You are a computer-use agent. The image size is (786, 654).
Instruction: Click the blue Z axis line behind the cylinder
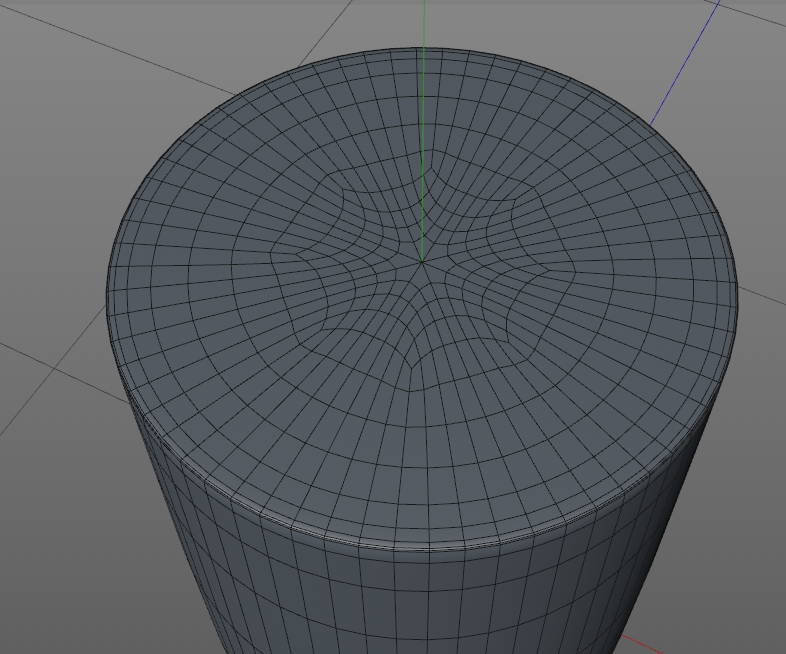click(685, 63)
